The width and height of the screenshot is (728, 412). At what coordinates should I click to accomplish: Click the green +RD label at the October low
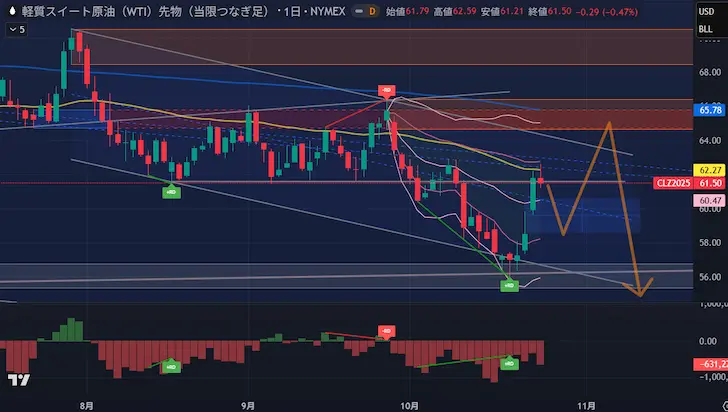point(509,285)
